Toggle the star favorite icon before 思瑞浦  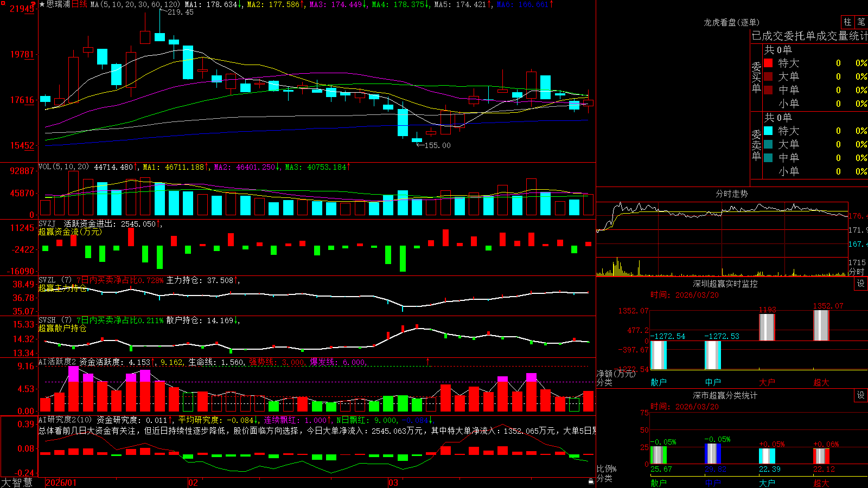point(42,4)
